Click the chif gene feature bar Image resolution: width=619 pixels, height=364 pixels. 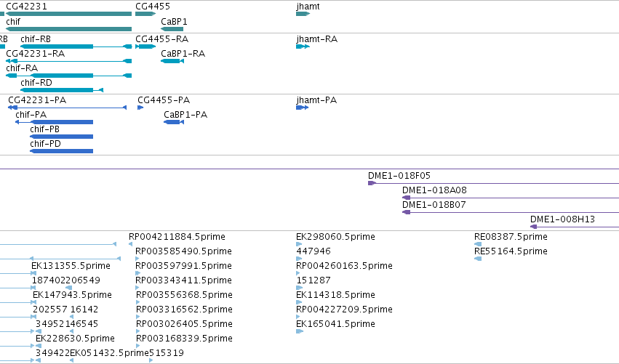point(68,29)
